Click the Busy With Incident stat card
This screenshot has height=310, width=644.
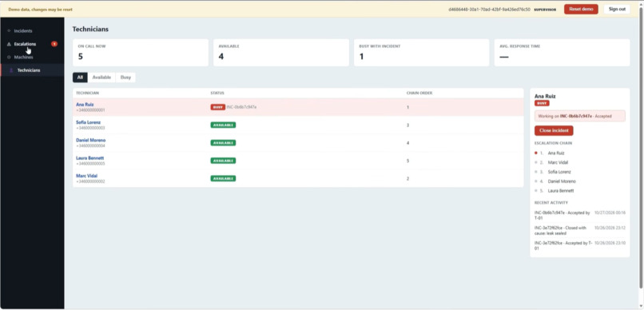coord(421,53)
